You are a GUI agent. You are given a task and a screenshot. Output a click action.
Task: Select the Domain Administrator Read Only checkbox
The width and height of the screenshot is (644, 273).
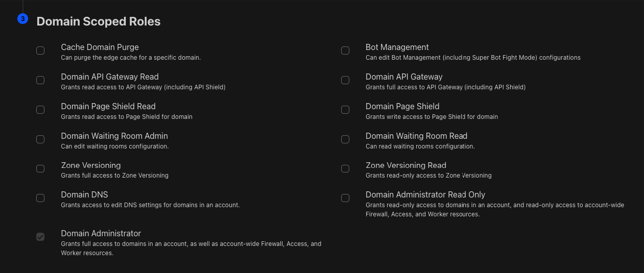pyautogui.click(x=345, y=198)
